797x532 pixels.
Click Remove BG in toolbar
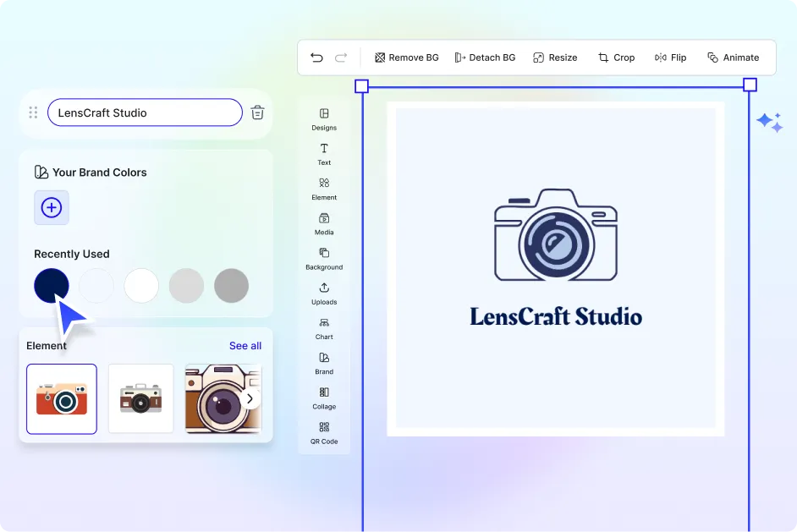pyautogui.click(x=406, y=58)
